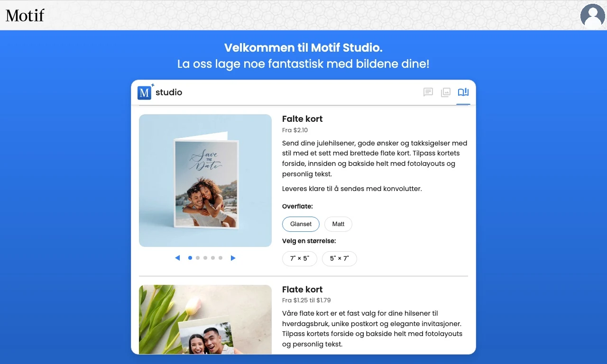This screenshot has height=364, width=607.
Task: Click the Flate kort heading
Action: coord(302,290)
